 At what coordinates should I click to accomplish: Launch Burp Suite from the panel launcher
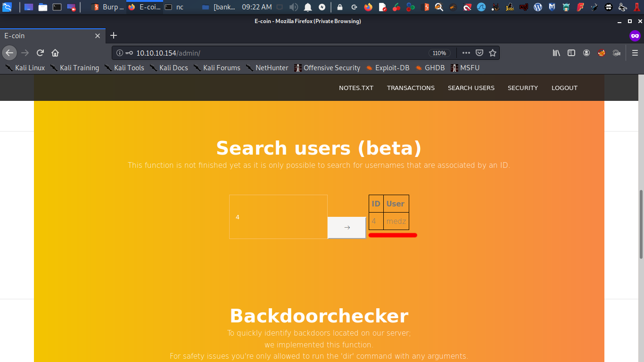[425, 7]
